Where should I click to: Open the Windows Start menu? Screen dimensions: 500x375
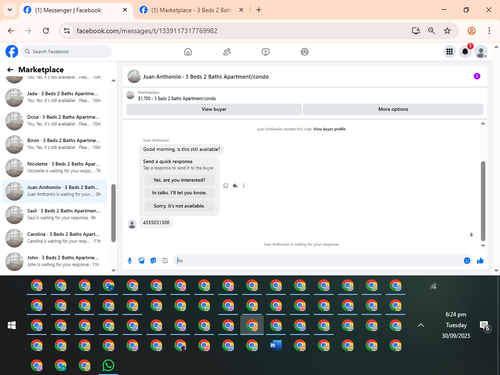pos(12,325)
